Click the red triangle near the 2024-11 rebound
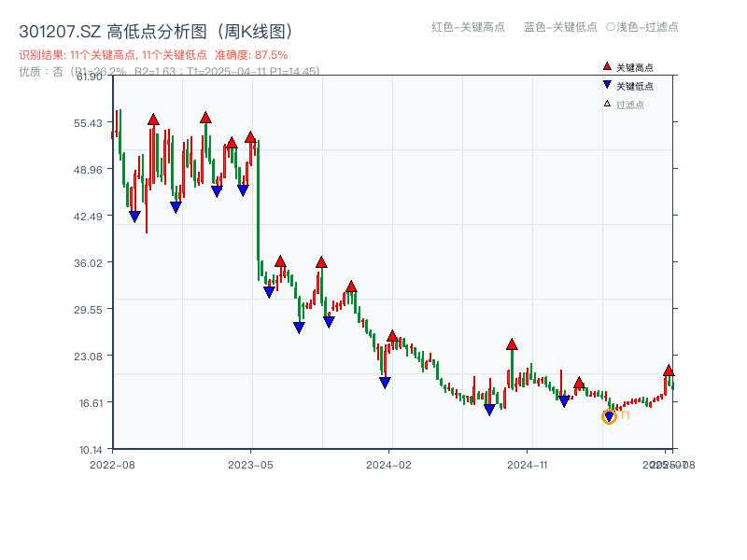The image size is (747, 560). tap(512, 343)
